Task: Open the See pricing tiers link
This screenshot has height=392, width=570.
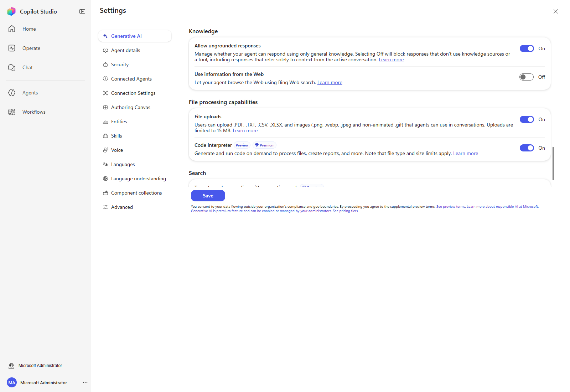Action: (x=345, y=211)
